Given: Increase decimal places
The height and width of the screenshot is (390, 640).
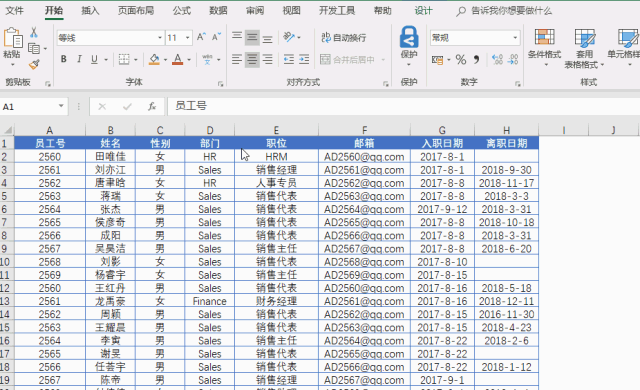Looking at the screenshot, I should (498, 60).
